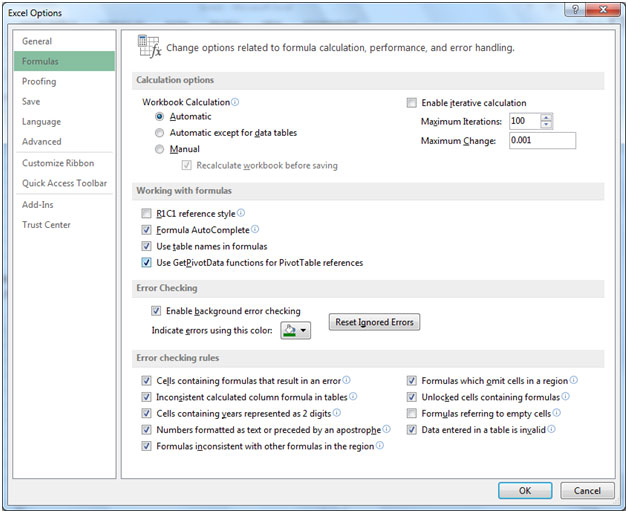Click the Help question mark button in title bar
The width and height of the screenshot is (628, 513).
click(x=575, y=10)
